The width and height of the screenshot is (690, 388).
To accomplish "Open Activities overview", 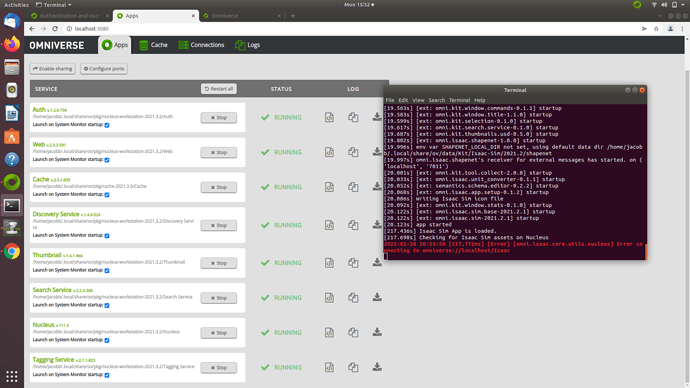I will click(16, 5).
